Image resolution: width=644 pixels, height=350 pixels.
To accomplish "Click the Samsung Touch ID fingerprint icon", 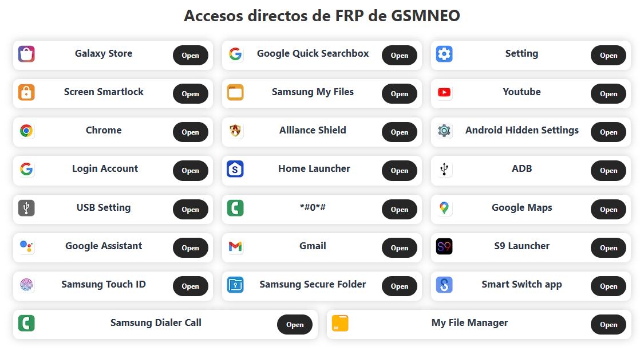I will (x=26, y=285).
